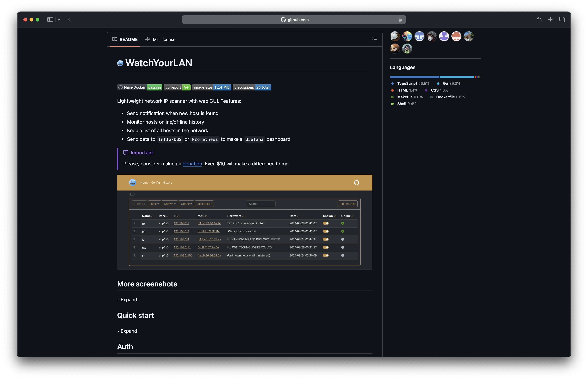The image size is (588, 380).
Task: Click the GitHub icon in the embedded app header
Action: 356,183
